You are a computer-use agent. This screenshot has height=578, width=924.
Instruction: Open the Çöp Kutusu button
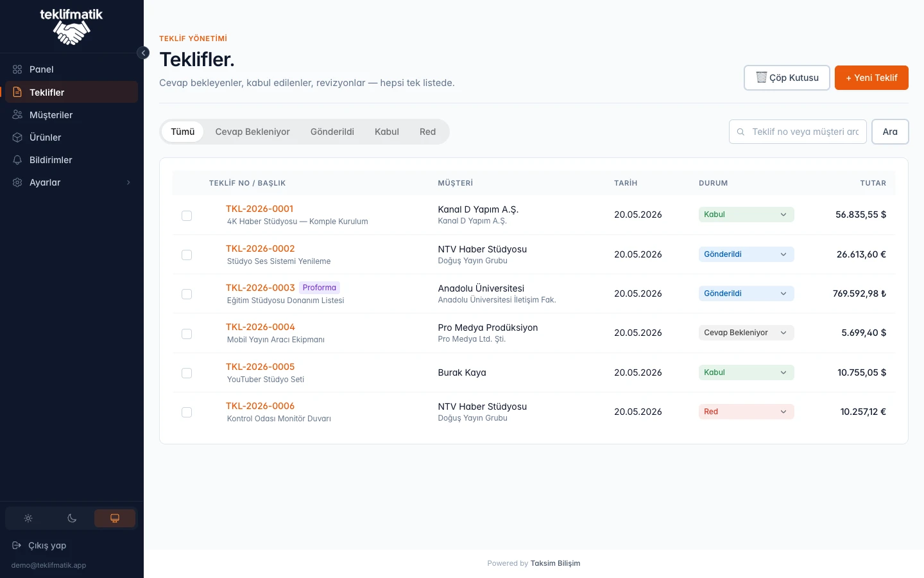click(x=787, y=78)
